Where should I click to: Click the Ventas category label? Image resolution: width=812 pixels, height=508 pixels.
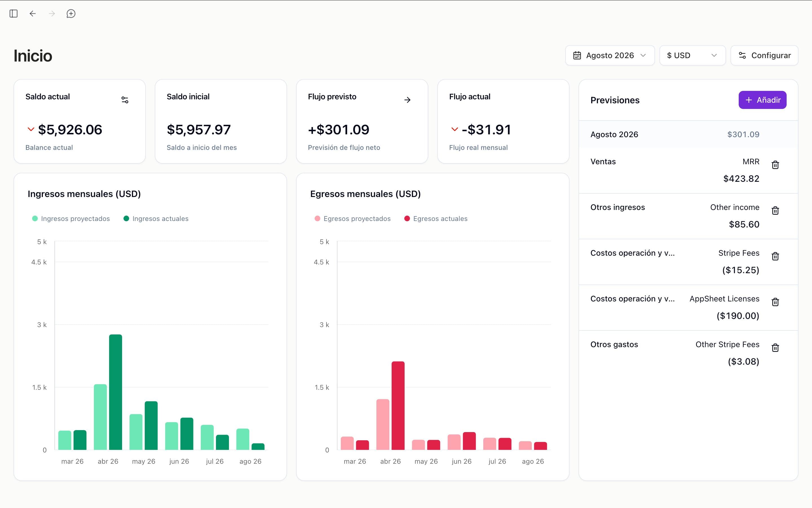pyautogui.click(x=603, y=162)
